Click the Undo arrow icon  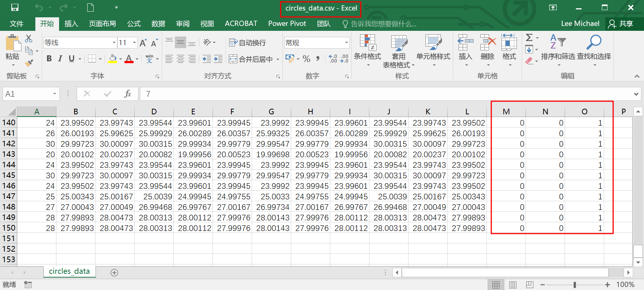pos(38,8)
